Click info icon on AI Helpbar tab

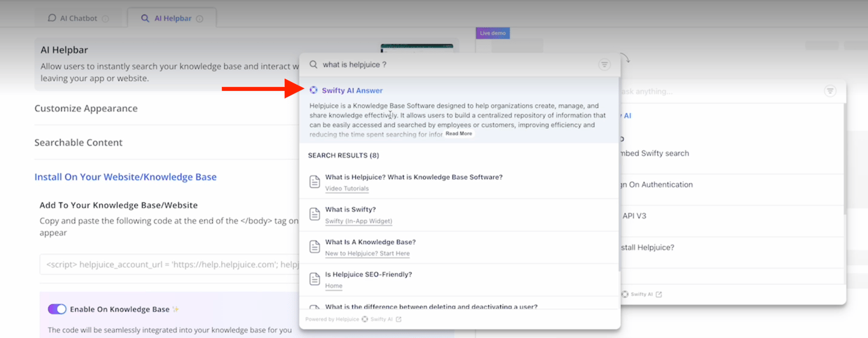[200, 19]
